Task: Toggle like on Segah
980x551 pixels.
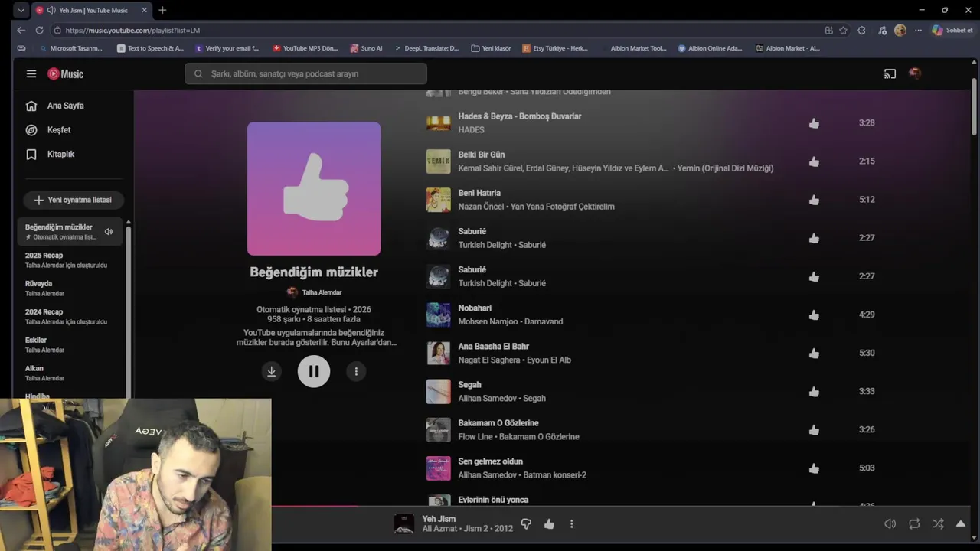Action: point(814,391)
